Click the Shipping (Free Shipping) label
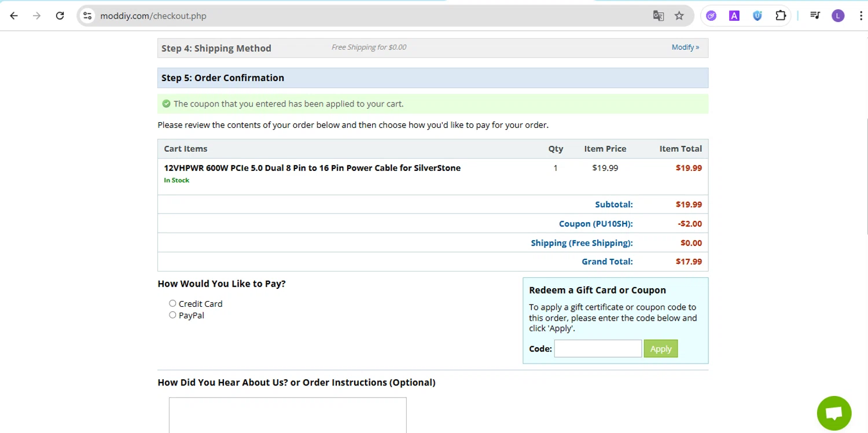The width and height of the screenshot is (868, 433). [582, 243]
